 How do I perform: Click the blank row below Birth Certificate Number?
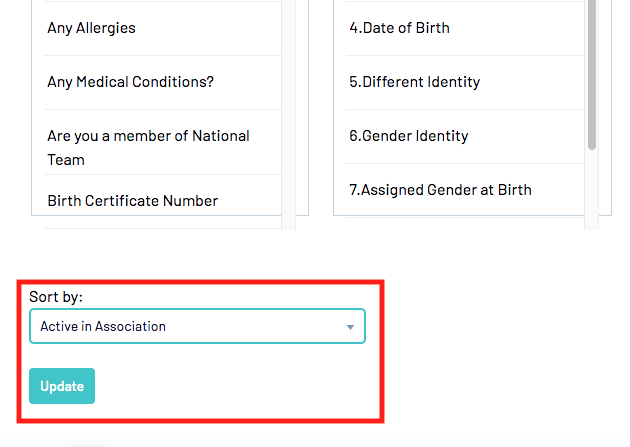point(157,222)
